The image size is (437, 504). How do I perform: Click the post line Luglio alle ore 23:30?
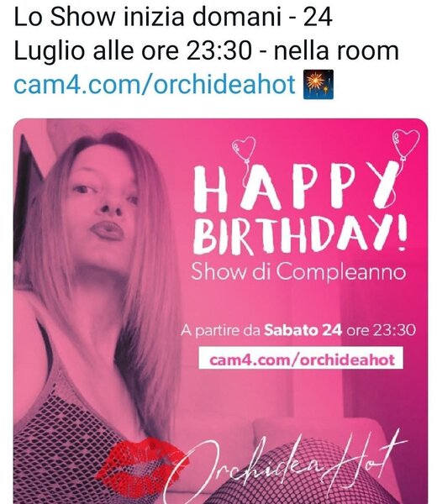[132, 50]
